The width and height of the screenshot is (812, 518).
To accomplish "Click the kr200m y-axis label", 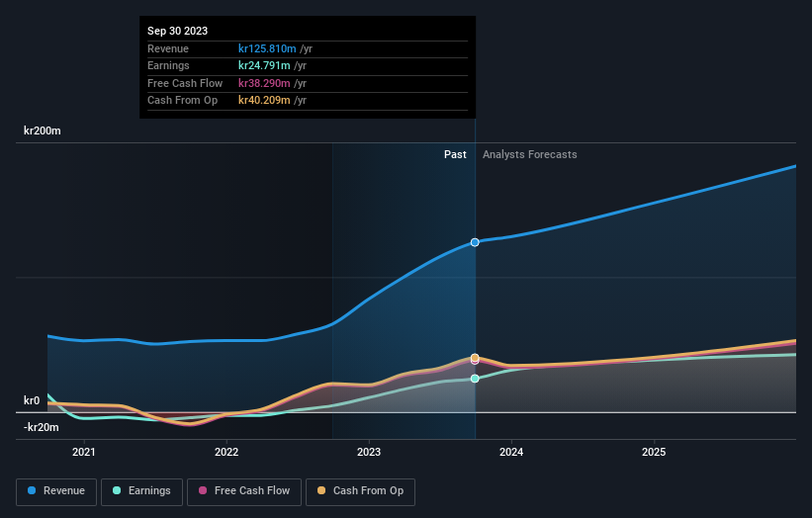I will (x=43, y=130).
